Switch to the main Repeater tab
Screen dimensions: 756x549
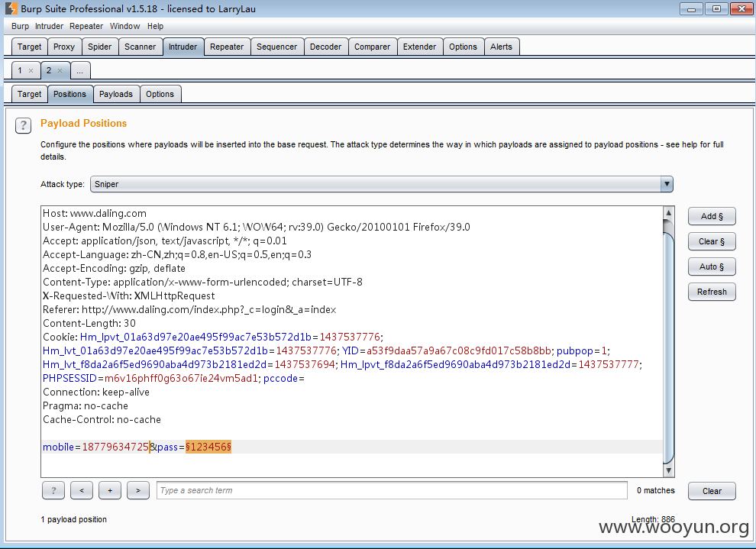point(227,47)
